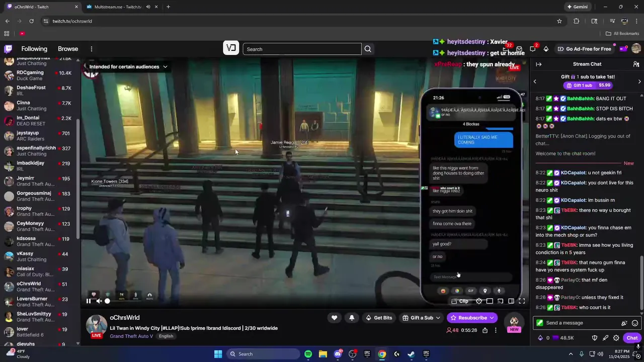Screen dimensions: 644x362
Task: Open jaystayup channel in sidebar
Action: pyautogui.click(x=39, y=136)
